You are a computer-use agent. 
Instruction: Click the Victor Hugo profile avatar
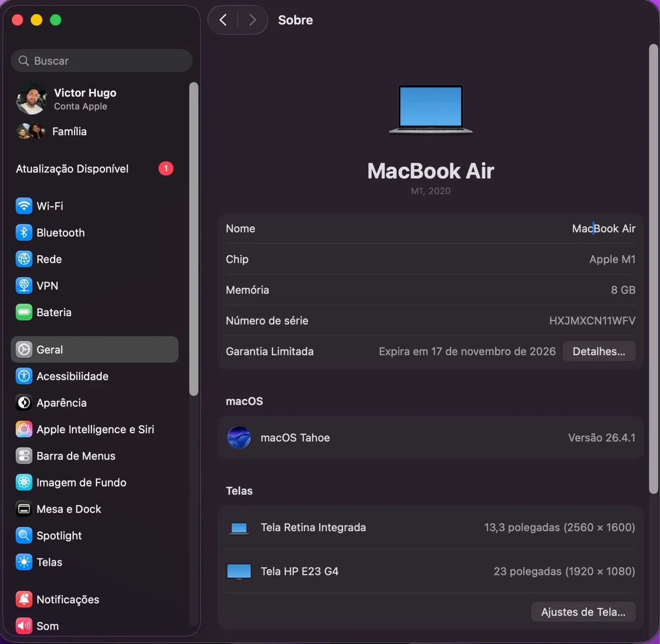click(x=31, y=100)
